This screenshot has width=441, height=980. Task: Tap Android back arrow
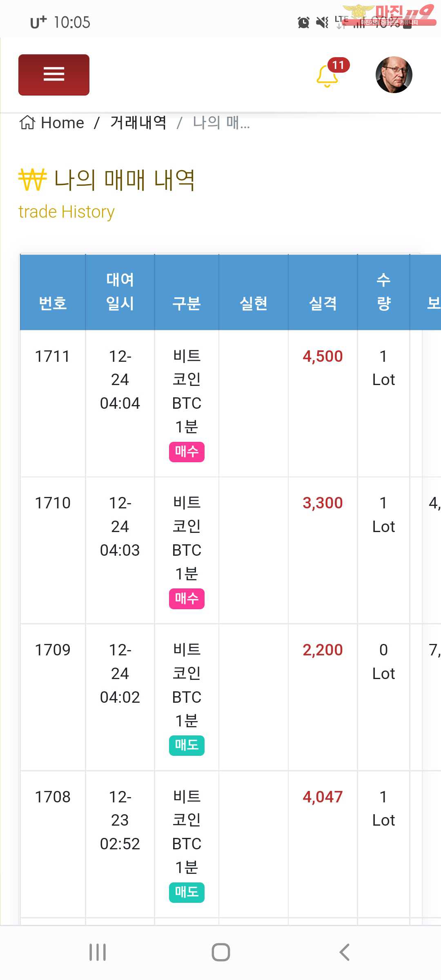coord(345,952)
